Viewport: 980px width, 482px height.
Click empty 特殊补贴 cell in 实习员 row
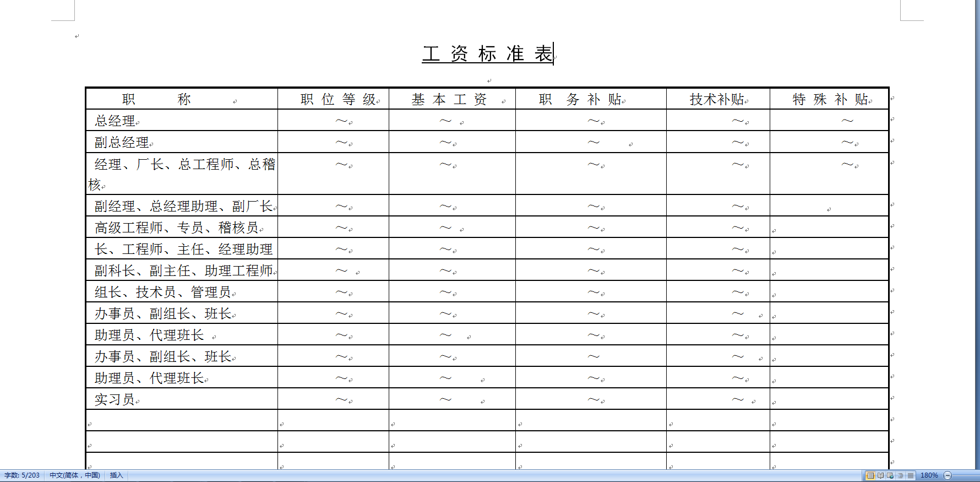829,399
